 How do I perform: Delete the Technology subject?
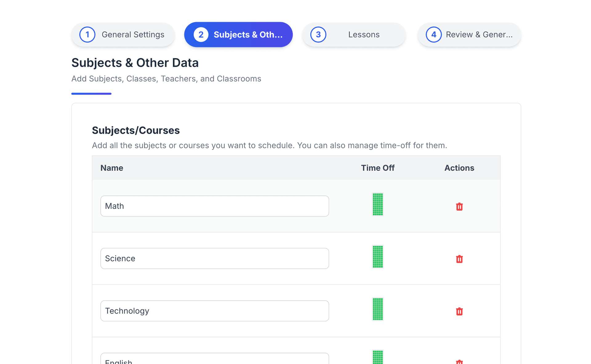(459, 311)
